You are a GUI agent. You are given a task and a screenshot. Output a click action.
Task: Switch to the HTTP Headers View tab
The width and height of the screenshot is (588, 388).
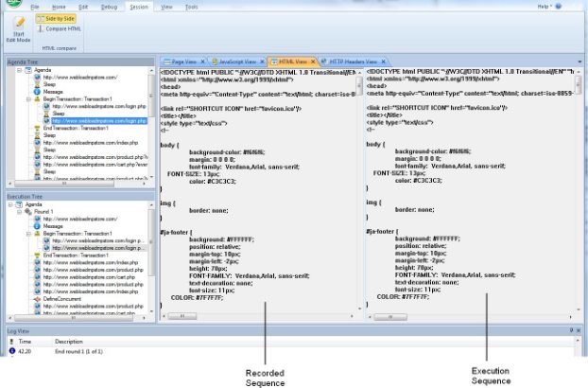(x=354, y=60)
